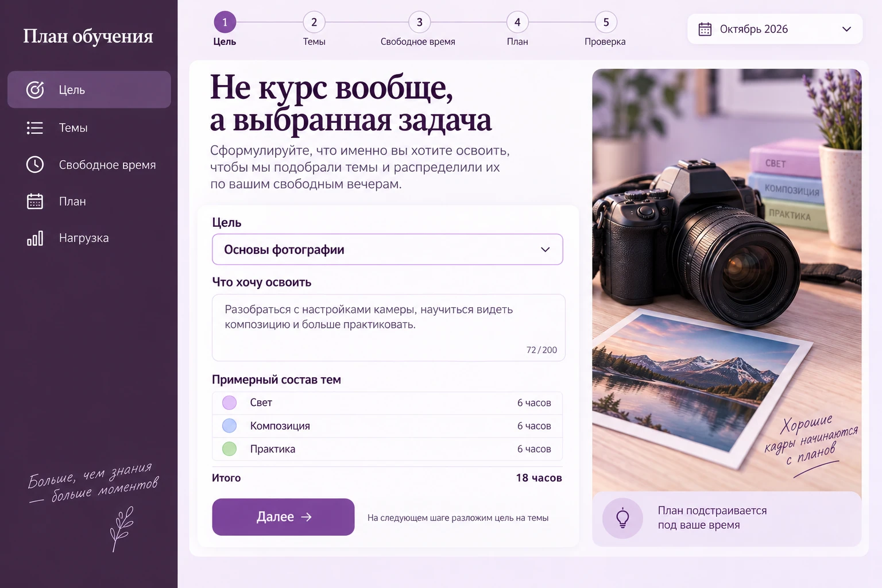Viewport: 882px width, 588px height.
Task: Go to step 1 Цель in stepper
Action: click(225, 29)
